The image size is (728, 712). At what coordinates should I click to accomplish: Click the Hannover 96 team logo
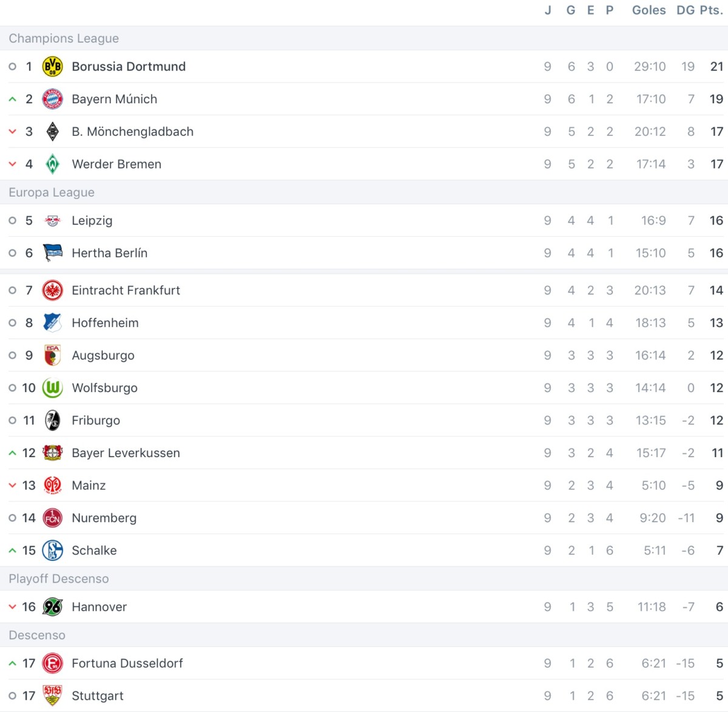pyautogui.click(x=53, y=607)
